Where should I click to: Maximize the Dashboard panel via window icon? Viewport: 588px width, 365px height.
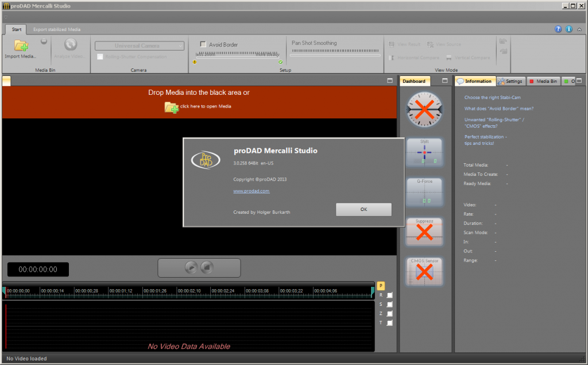(445, 80)
